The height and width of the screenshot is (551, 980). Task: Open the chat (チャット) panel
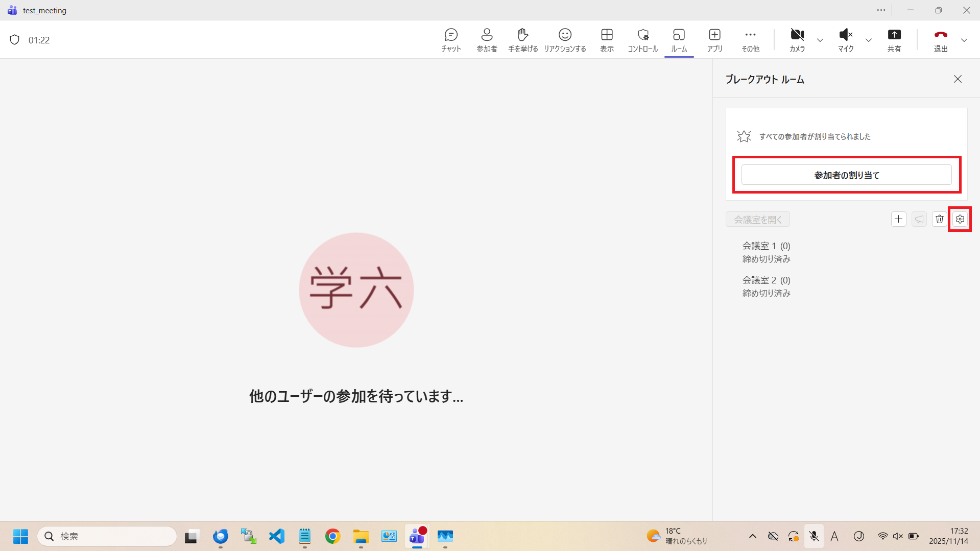pos(451,40)
